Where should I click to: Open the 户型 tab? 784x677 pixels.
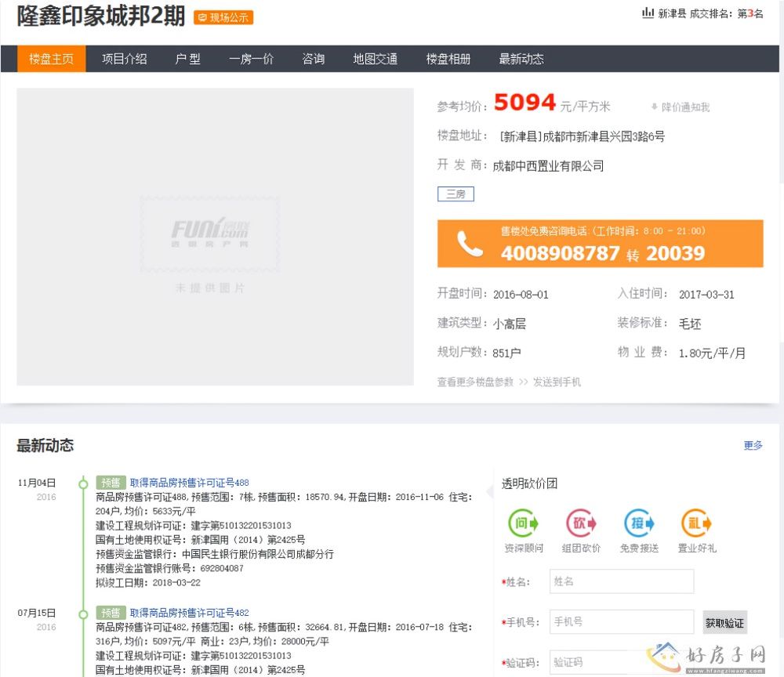(188, 59)
